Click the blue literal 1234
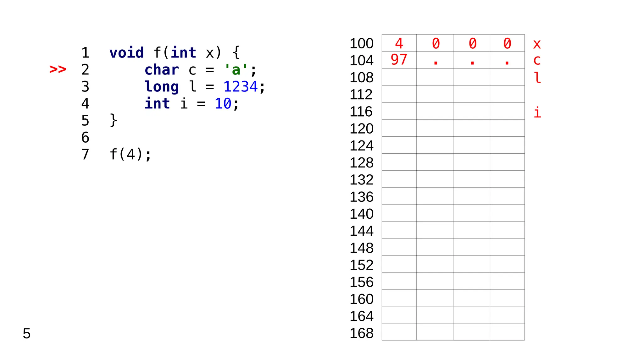The image size is (644, 362). [241, 87]
